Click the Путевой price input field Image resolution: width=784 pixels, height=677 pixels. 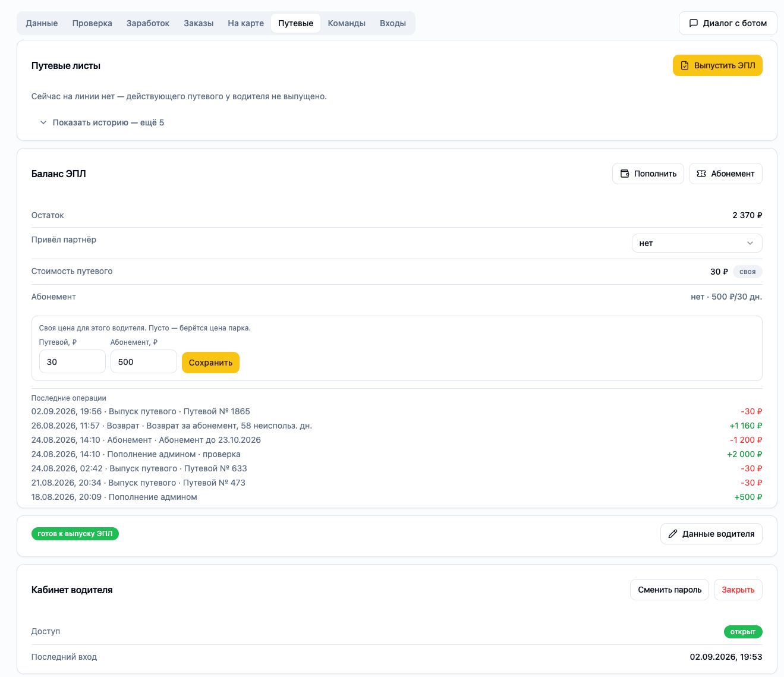coord(72,361)
